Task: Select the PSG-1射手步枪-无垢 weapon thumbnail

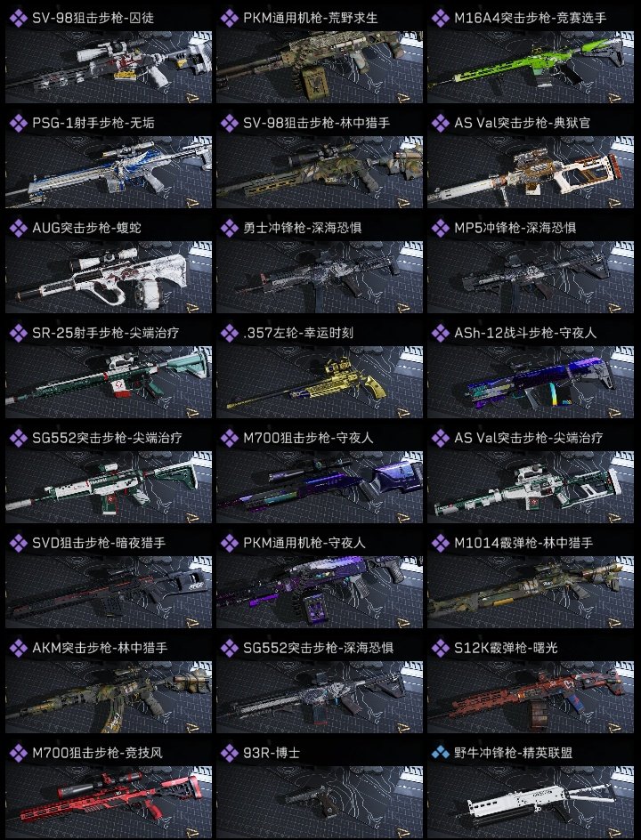Action: pyautogui.click(x=109, y=172)
